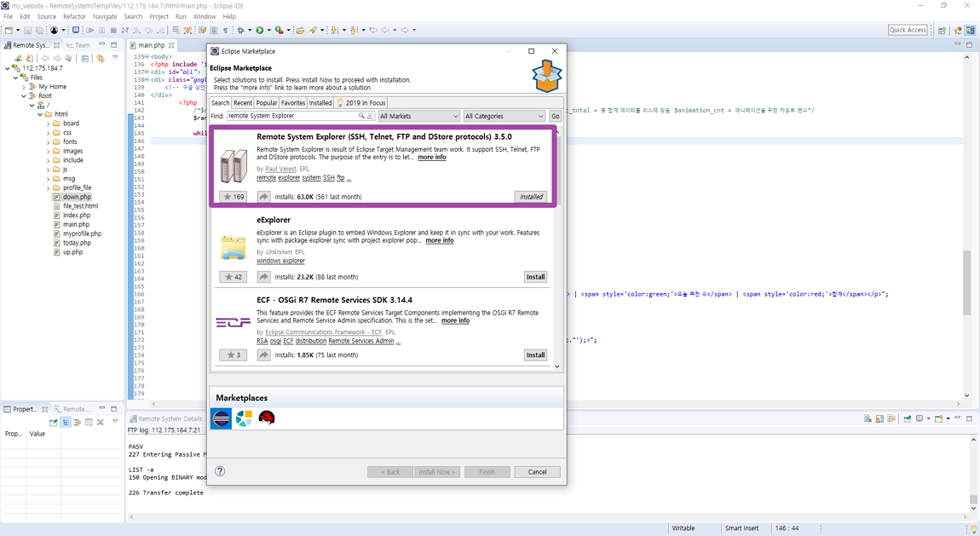
Task: Click the star 42 button for eExplorer
Action: (x=233, y=277)
